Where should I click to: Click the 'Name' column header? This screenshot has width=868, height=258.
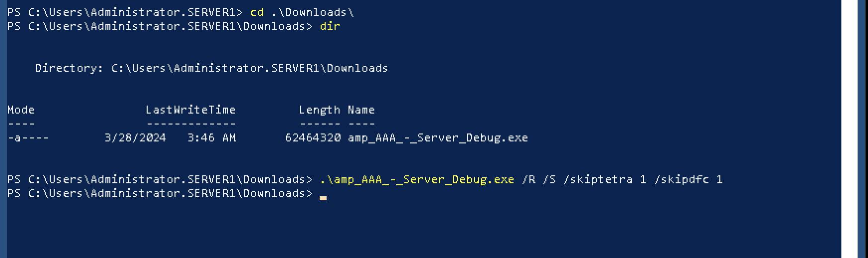point(361,110)
